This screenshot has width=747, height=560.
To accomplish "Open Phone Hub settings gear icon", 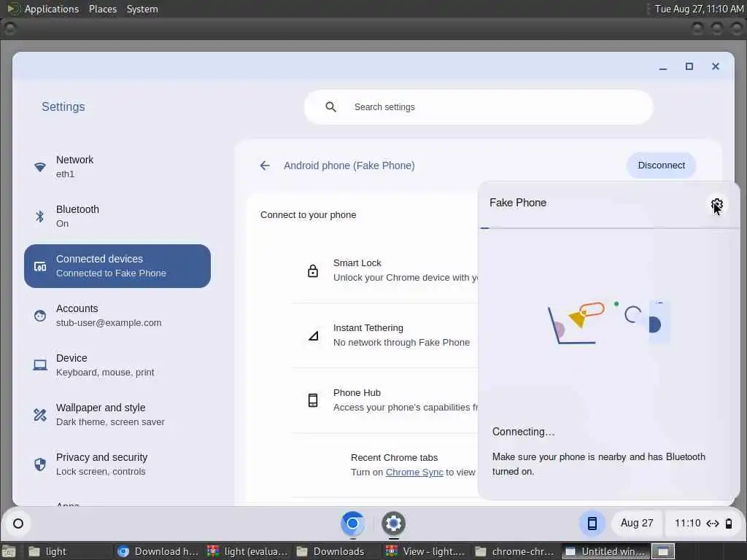I will [716, 204].
